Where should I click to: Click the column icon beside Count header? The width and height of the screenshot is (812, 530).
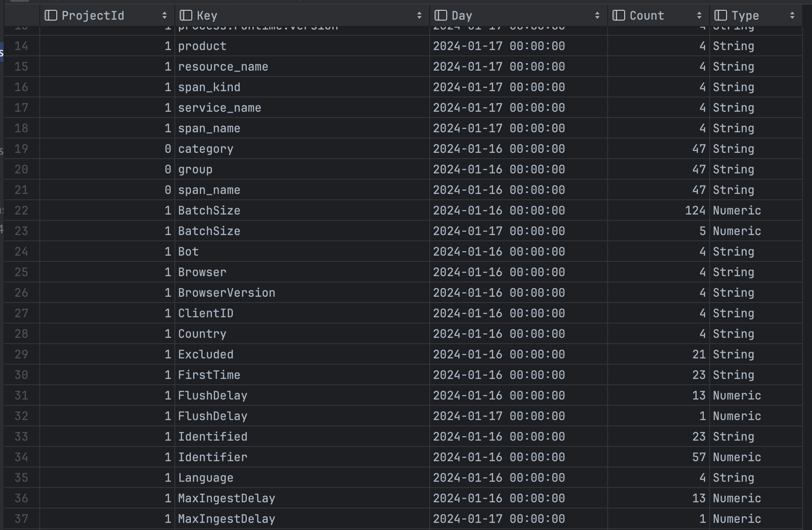click(x=618, y=15)
